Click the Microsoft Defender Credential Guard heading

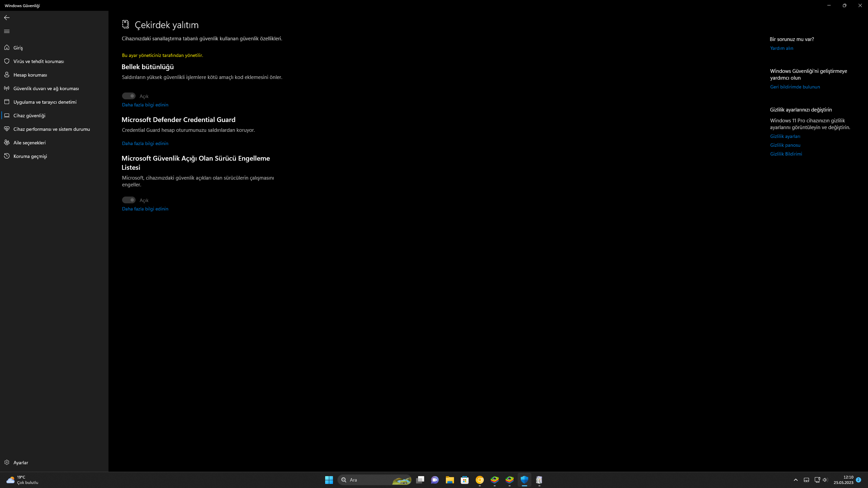[x=178, y=120]
